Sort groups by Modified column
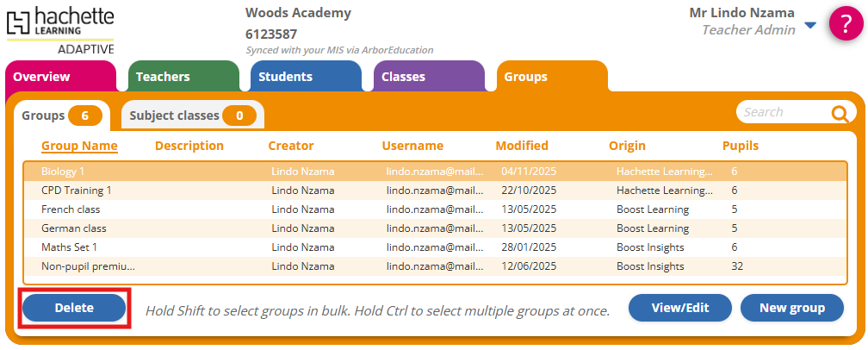The width and height of the screenshot is (868, 350). (x=522, y=146)
